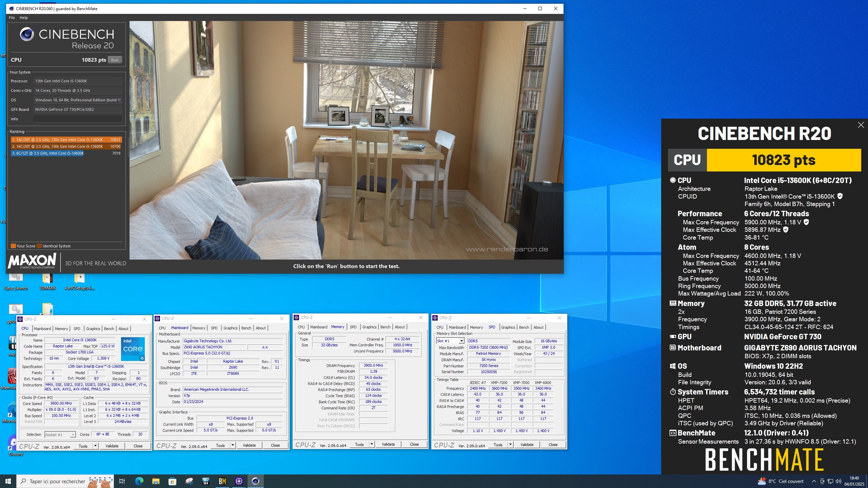Viewport: 868px width, 488px height.
Task: Click Validate in the CPU-Z SPD window
Action: coord(527,445)
